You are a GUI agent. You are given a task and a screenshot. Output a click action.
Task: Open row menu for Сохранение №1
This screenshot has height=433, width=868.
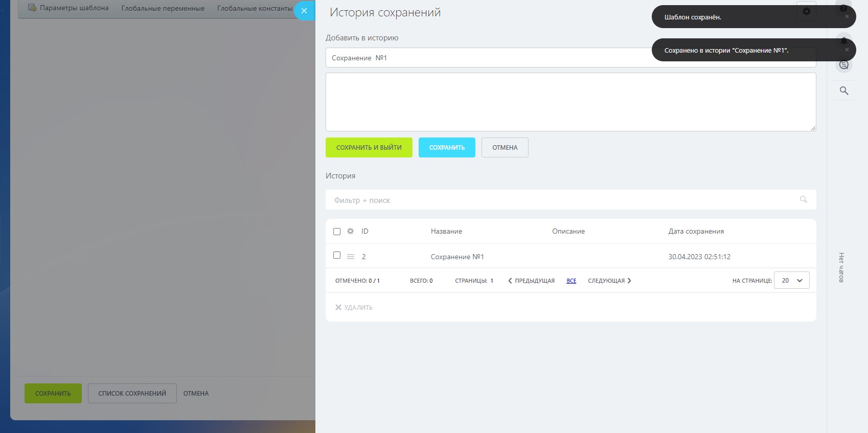351,257
